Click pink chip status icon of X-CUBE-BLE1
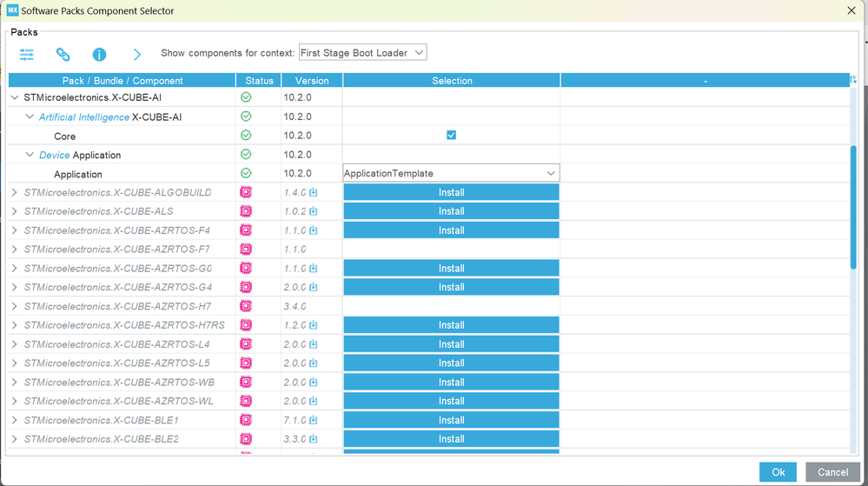Image resolution: width=868 pixels, height=486 pixels. click(246, 420)
